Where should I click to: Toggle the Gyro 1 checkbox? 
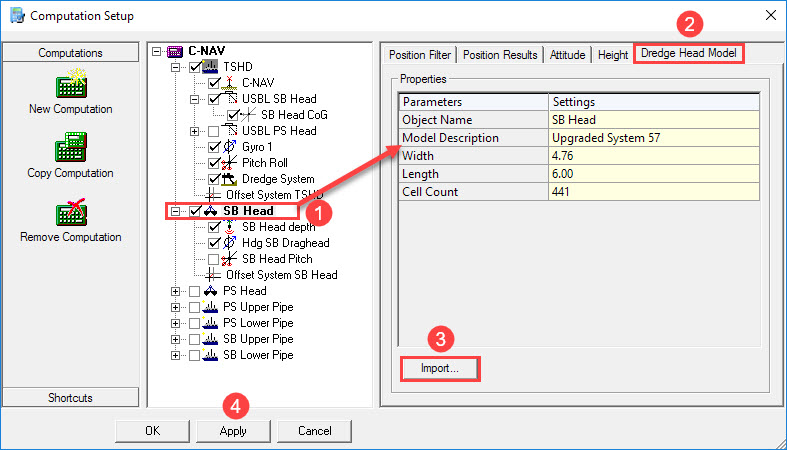click(x=214, y=147)
